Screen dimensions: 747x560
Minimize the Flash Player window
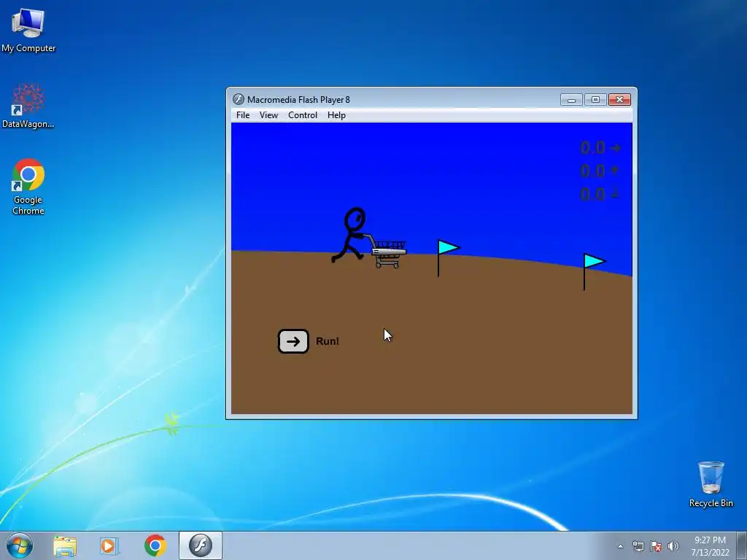pyautogui.click(x=571, y=99)
